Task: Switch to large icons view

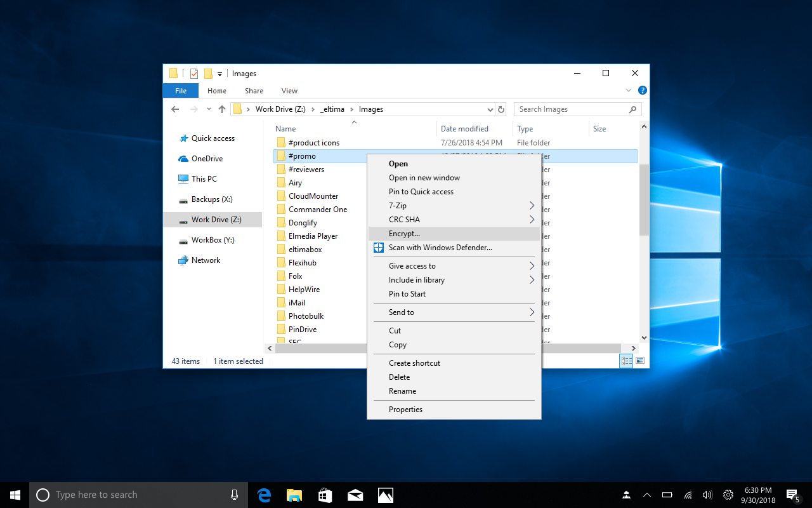Action: click(640, 361)
